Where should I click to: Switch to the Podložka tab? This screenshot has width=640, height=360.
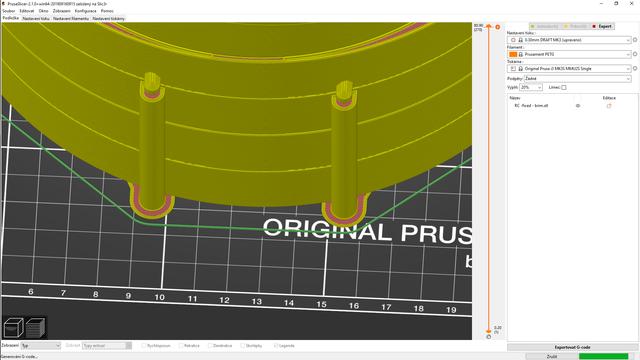[x=11, y=18]
